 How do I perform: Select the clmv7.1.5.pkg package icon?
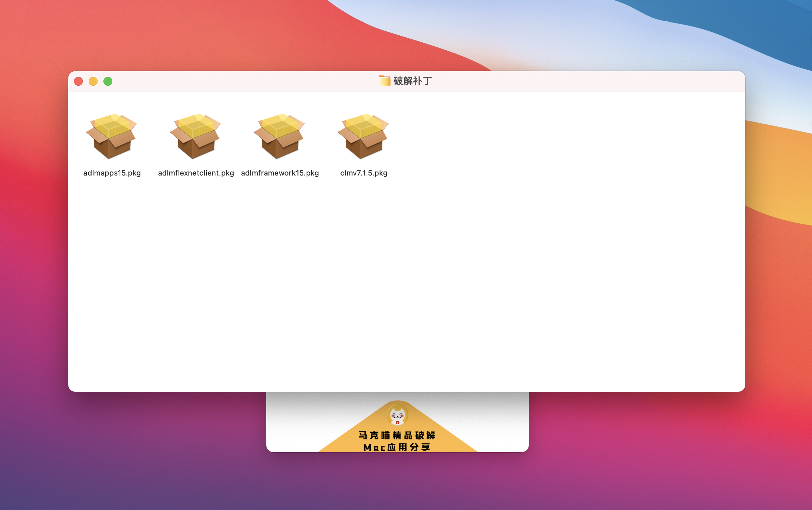pos(363,137)
